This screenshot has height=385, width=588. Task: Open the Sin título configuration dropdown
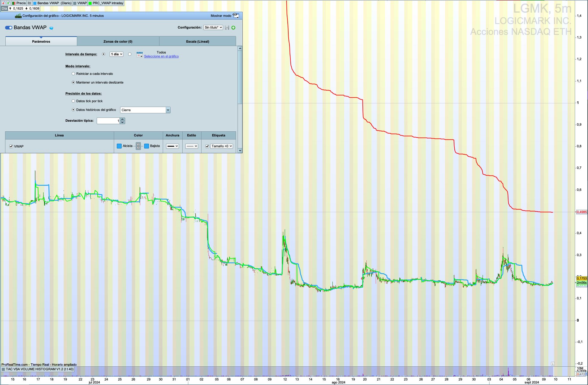coord(213,27)
